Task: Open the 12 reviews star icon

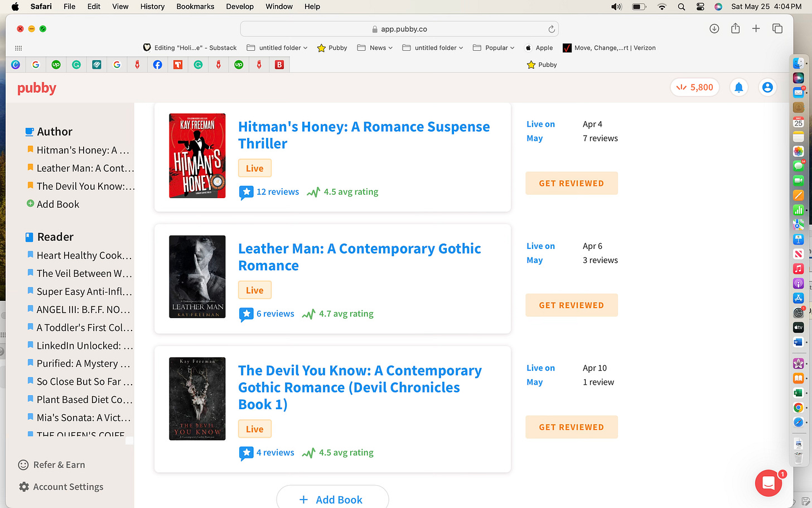Action: (246, 192)
